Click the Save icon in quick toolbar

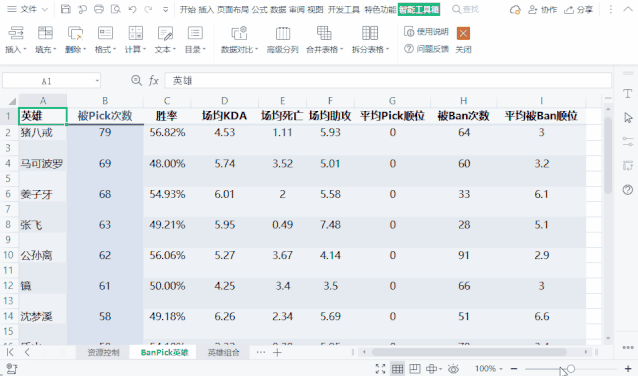[x=66, y=9]
